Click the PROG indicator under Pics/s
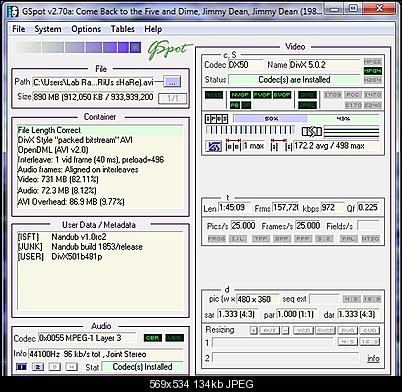Viewport: 402px width, 392px height. pos(217,239)
